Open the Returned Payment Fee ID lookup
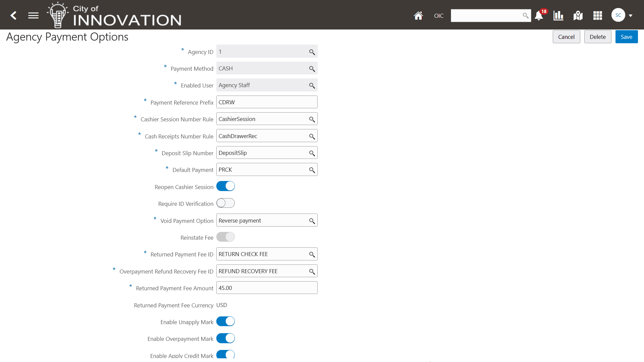The height and width of the screenshot is (362, 644). 312,254
